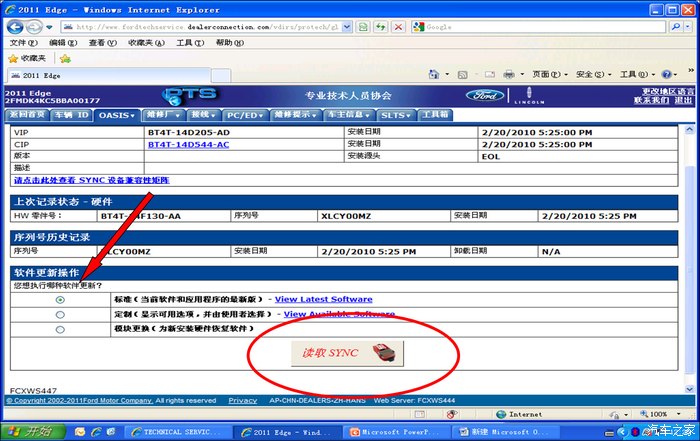This screenshot has width=700, height=441.
Task: Click the Help question mark icon
Action: [x=667, y=74]
